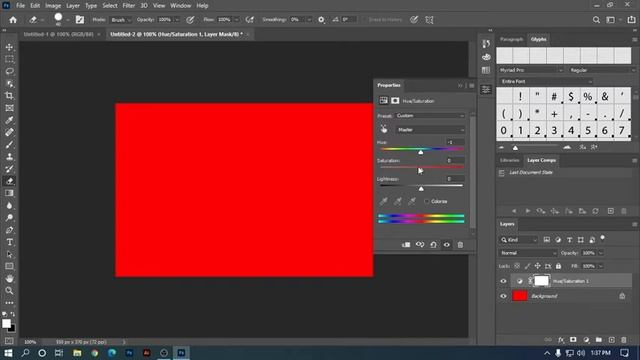Screen dimensions: 640x360
Task: Toggle lock transparent pixels
Action: click(517, 266)
